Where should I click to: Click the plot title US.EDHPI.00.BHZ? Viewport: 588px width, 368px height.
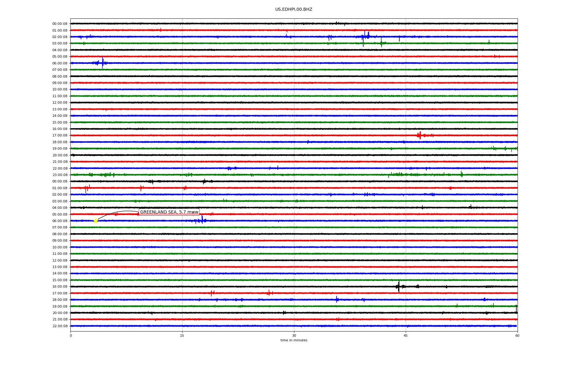[293, 10]
